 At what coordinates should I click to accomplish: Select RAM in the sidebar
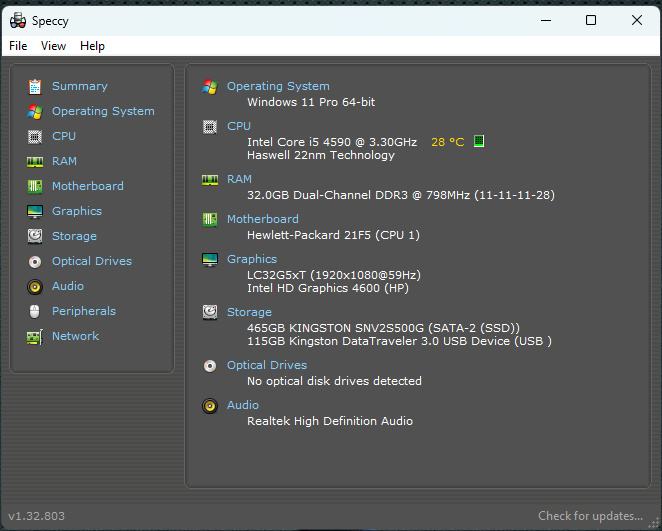[64, 161]
